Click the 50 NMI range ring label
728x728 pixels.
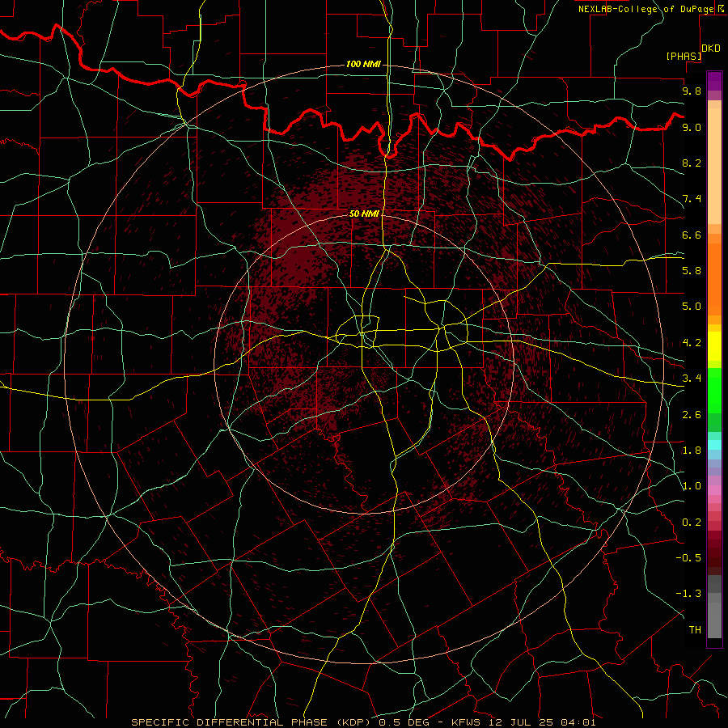364,214
